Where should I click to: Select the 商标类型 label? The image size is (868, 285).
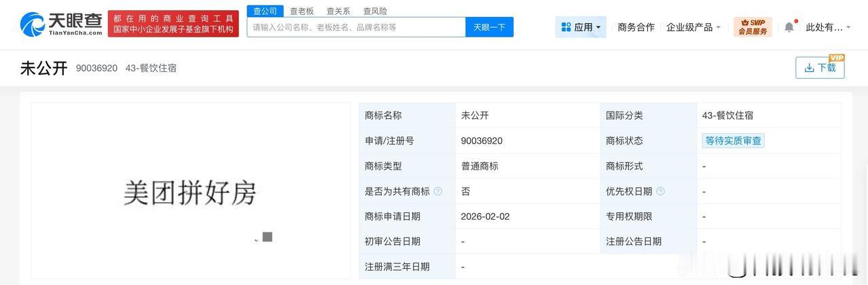click(x=383, y=166)
